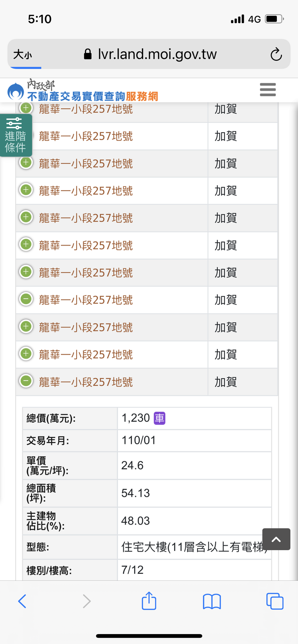Go back with Safari's back arrow
The width and height of the screenshot is (298, 644).
point(22,601)
